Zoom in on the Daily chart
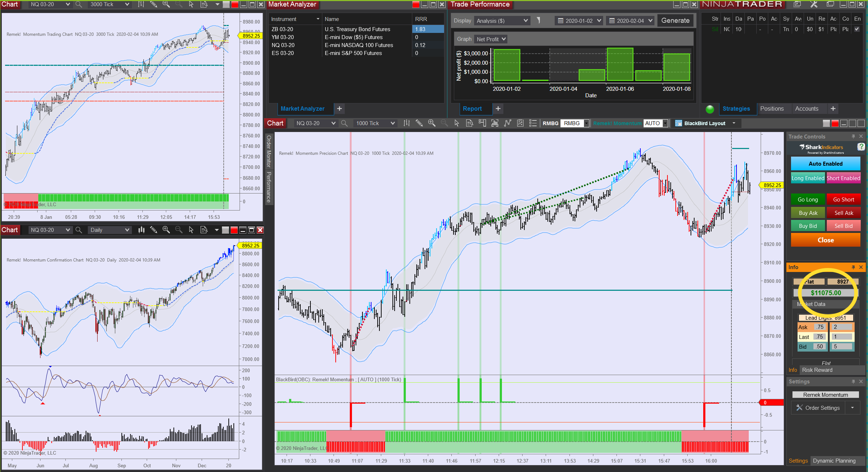The image size is (868, 472). (x=166, y=230)
